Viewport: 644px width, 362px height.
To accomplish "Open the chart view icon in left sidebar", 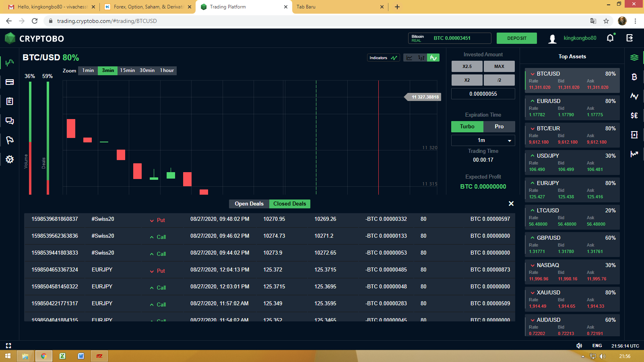I will click(x=10, y=62).
